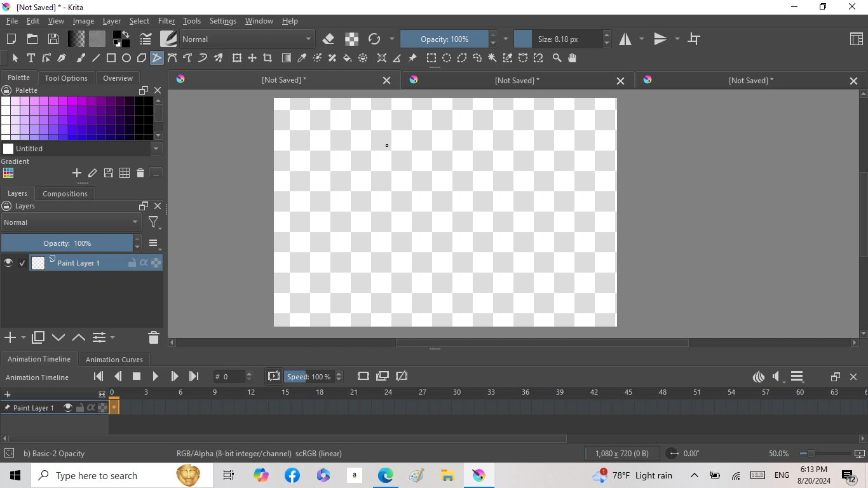The height and width of the screenshot is (488, 868).
Task: Open the Zoom tool
Action: pyautogui.click(x=557, y=58)
